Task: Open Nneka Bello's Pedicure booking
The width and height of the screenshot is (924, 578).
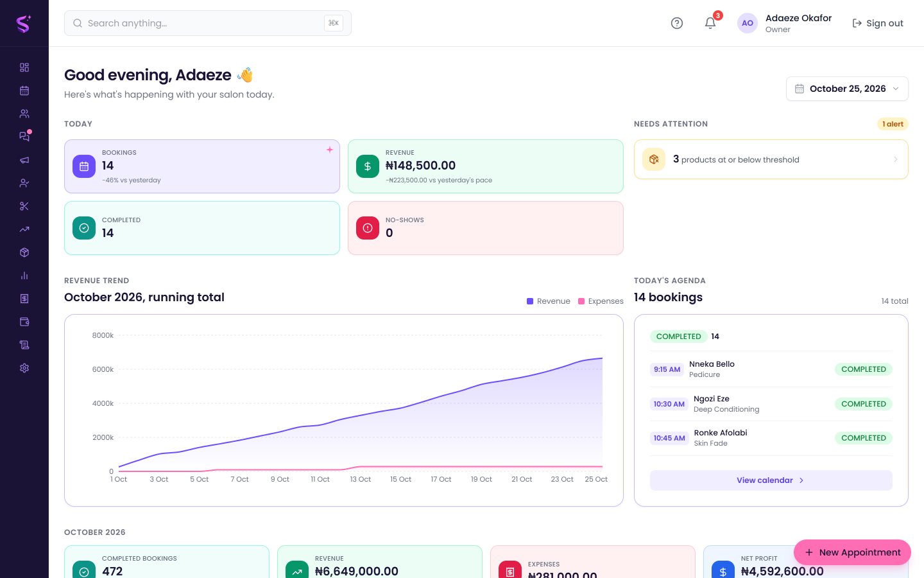Action: tap(771, 369)
